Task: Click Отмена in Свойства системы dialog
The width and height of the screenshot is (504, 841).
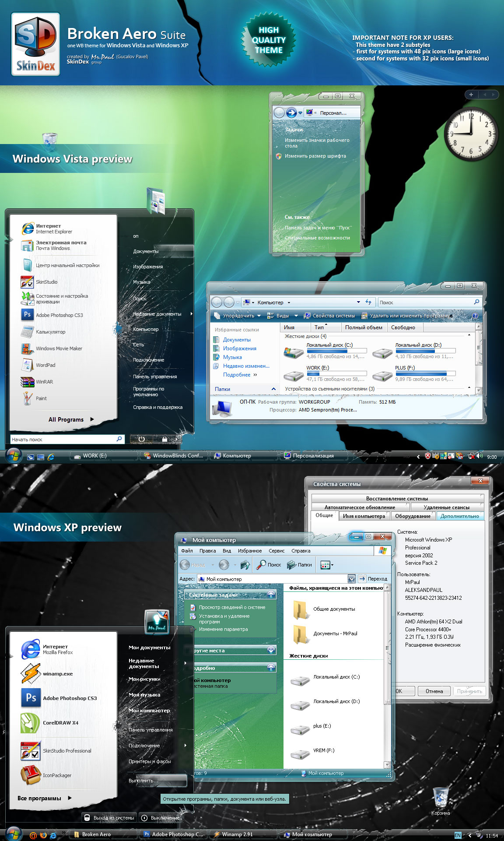Action: [434, 691]
